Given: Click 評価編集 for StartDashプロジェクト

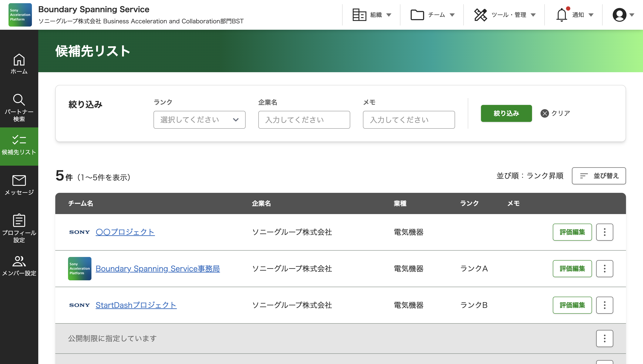Looking at the screenshot, I should (x=572, y=305).
